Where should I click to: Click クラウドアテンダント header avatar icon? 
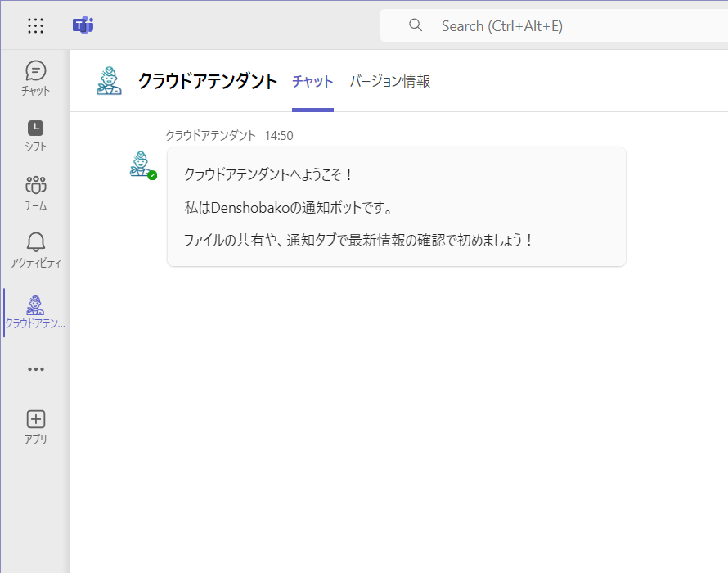[x=109, y=81]
